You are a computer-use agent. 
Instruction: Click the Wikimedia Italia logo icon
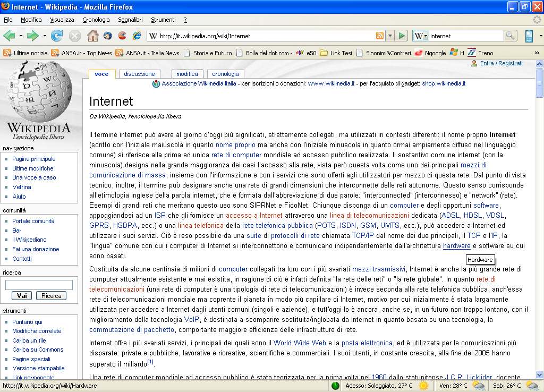click(x=156, y=83)
